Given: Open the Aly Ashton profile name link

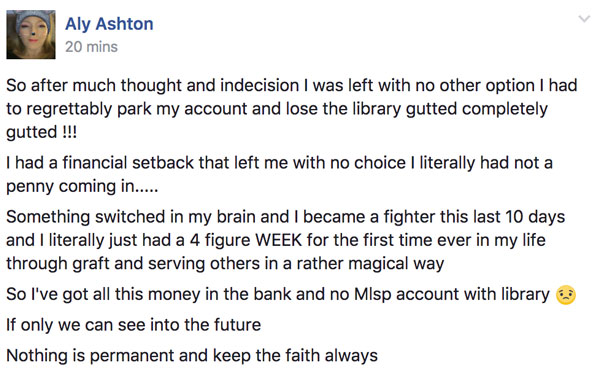Looking at the screenshot, I should tap(109, 24).
